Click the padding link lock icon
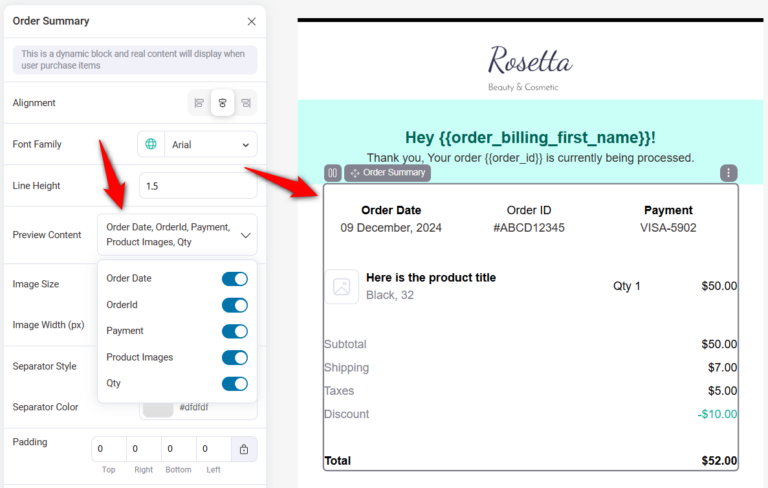 click(244, 450)
